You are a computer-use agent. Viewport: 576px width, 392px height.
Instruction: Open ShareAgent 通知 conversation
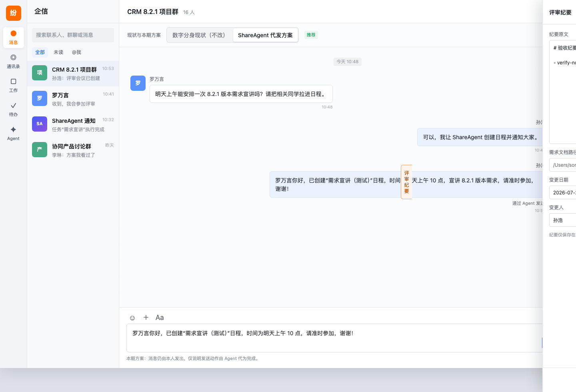pos(73,125)
